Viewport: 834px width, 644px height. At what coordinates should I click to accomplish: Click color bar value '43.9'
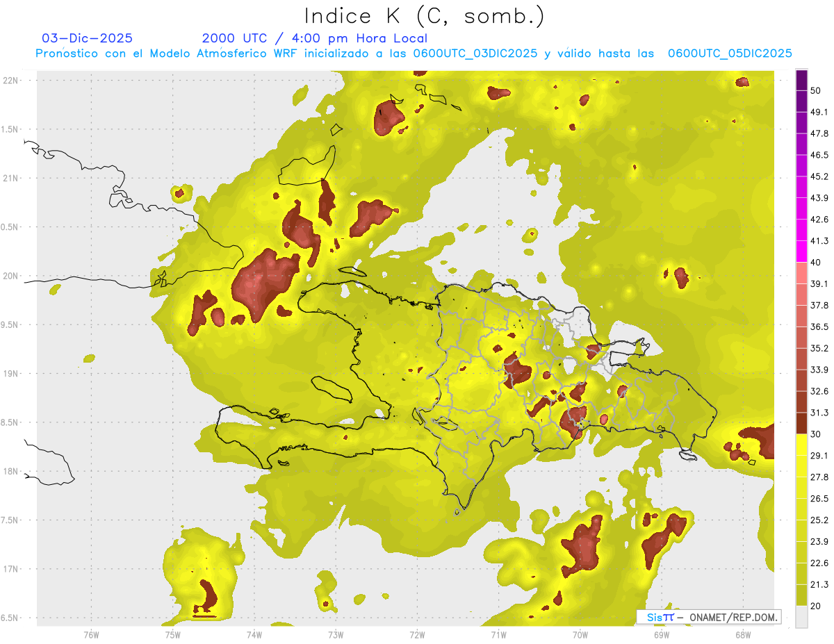(819, 198)
